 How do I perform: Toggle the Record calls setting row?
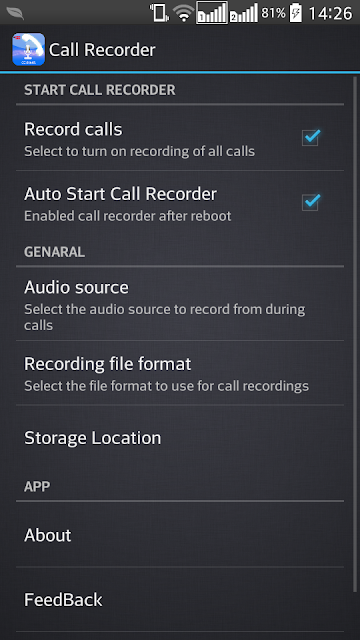point(180,138)
